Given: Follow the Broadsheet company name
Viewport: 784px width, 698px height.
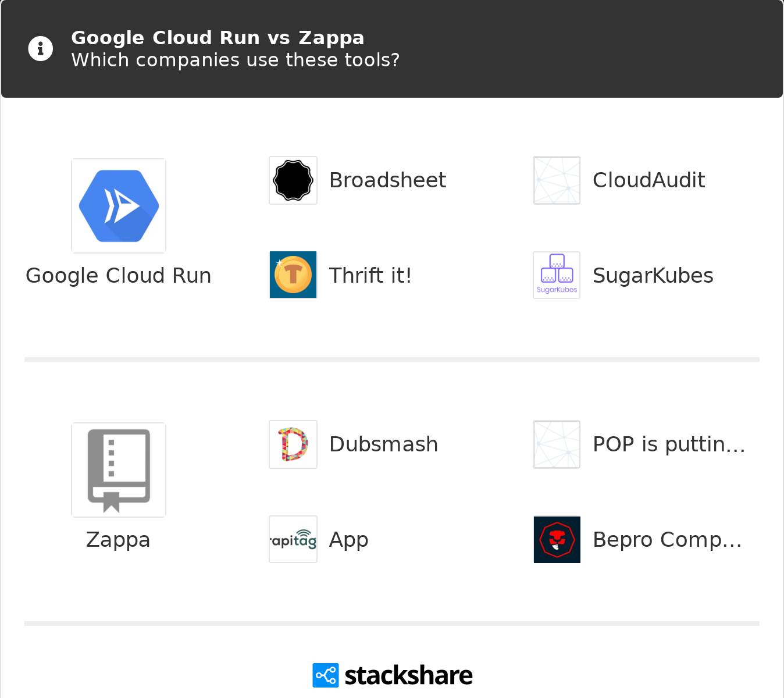Looking at the screenshot, I should click(387, 180).
